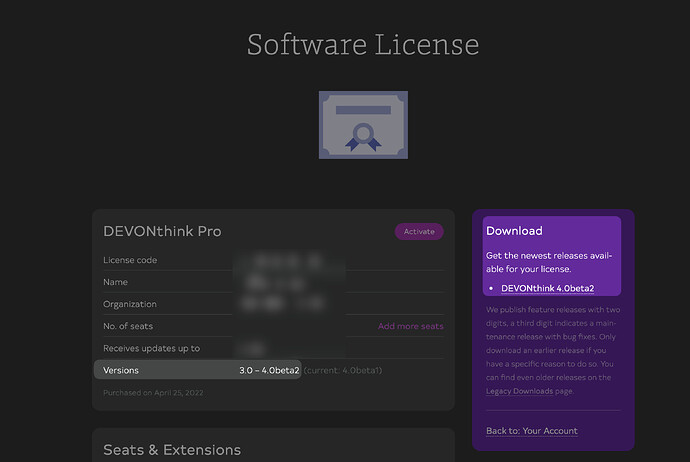Viewport: 690px width, 462px height.
Task: Select the highlighted Versions row label
Action: pos(121,370)
